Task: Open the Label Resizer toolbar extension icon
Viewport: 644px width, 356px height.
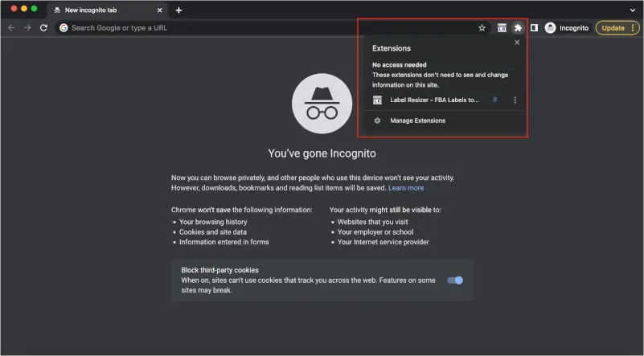Action: (502, 28)
